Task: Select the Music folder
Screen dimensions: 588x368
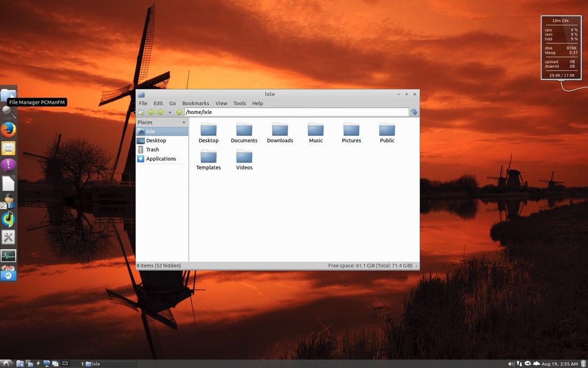Action: (x=315, y=133)
